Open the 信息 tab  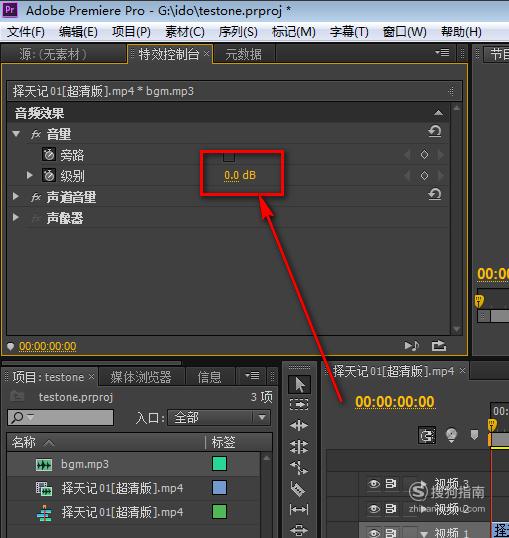click(209, 377)
